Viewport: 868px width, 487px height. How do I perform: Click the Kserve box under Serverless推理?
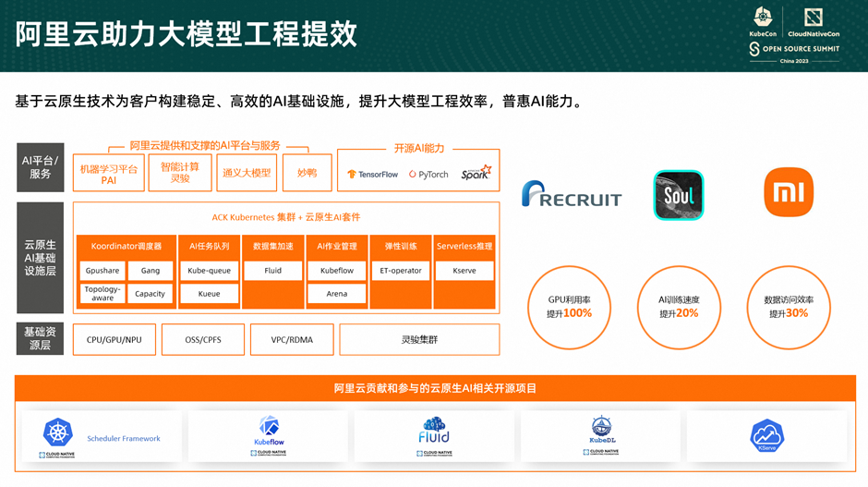pos(464,271)
